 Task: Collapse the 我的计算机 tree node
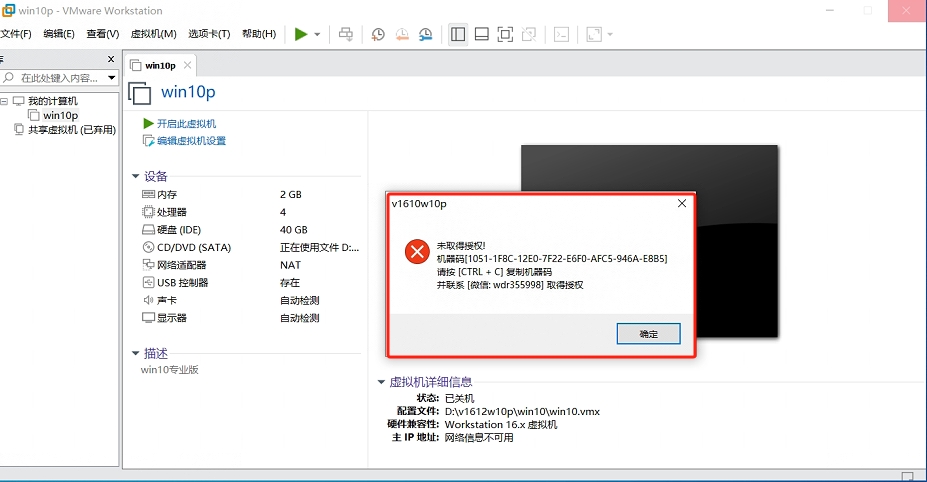pos(4,101)
